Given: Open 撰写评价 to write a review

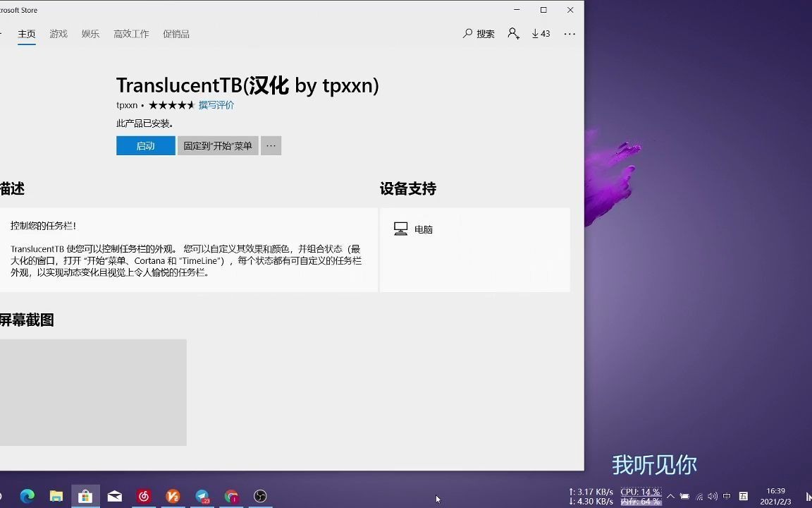Looking at the screenshot, I should click(216, 104).
